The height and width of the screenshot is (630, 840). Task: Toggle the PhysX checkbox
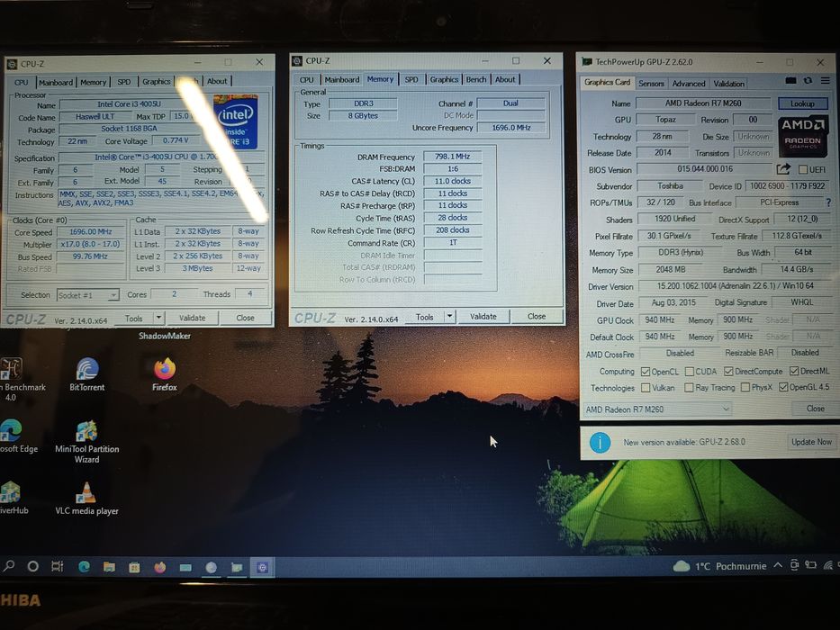pos(745,387)
